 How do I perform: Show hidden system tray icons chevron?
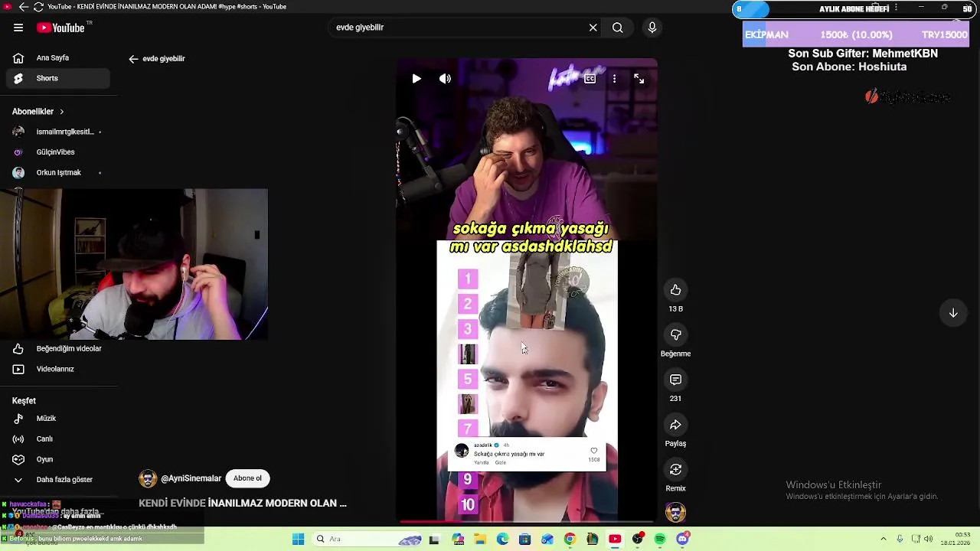point(883,540)
